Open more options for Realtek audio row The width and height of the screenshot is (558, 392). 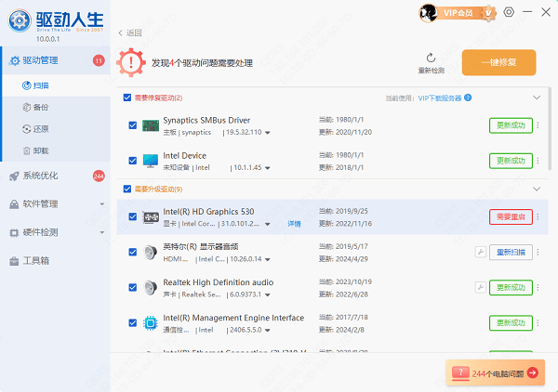[538, 287]
